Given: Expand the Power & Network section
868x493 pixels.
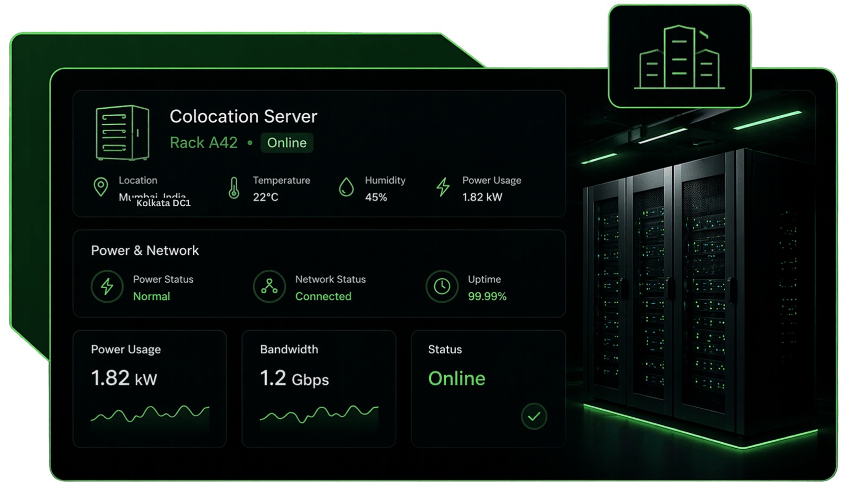Looking at the screenshot, I should [144, 250].
